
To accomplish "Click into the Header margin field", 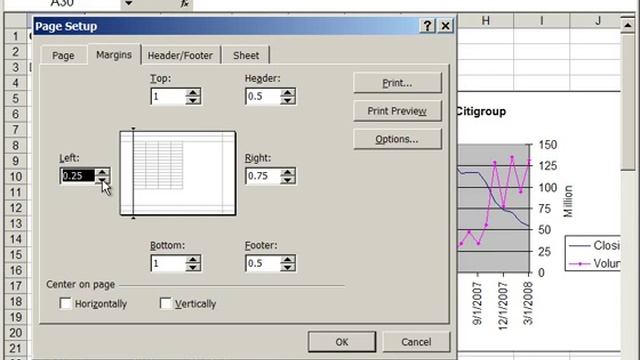I will 263,97.
